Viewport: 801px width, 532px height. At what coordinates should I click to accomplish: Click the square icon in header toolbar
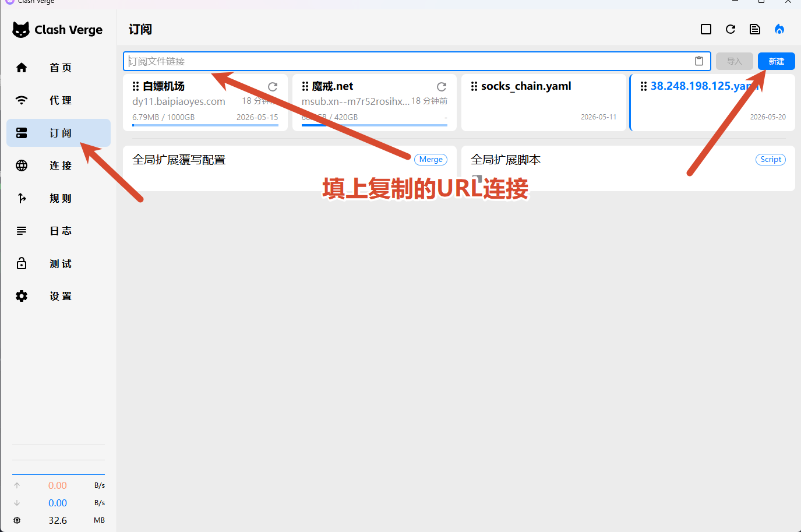(x=706, y=29)
